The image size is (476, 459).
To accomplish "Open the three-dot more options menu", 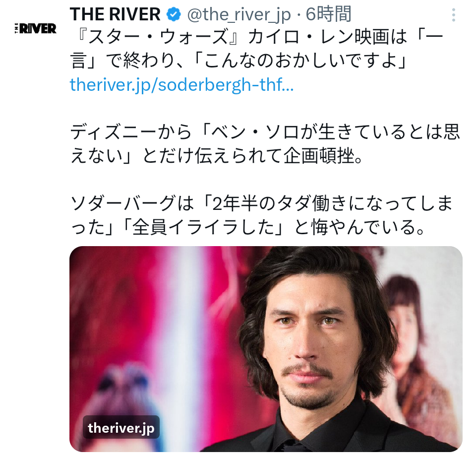I will (x=453, y=15).
